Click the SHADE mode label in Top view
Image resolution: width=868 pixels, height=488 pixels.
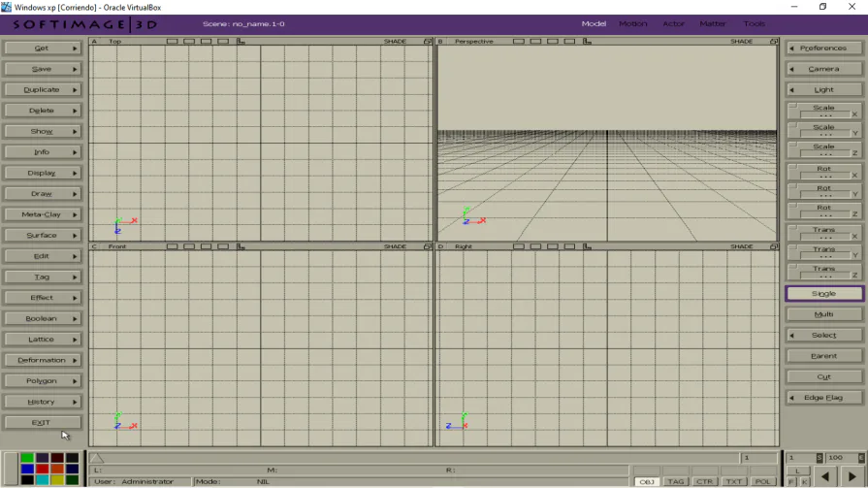click(x=396, y=42)
